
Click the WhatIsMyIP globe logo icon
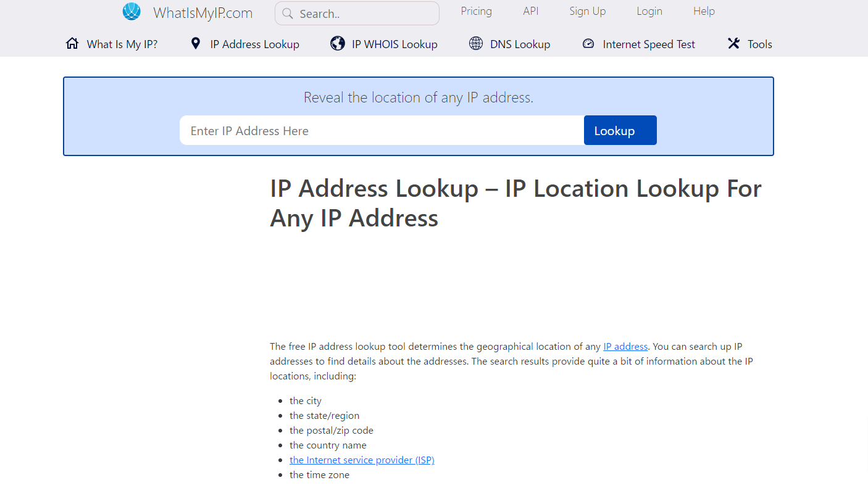[x=131, y=12]
